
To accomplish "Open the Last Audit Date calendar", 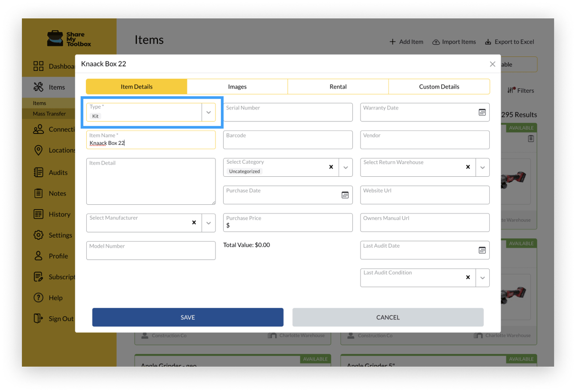I will click(482, 251).
